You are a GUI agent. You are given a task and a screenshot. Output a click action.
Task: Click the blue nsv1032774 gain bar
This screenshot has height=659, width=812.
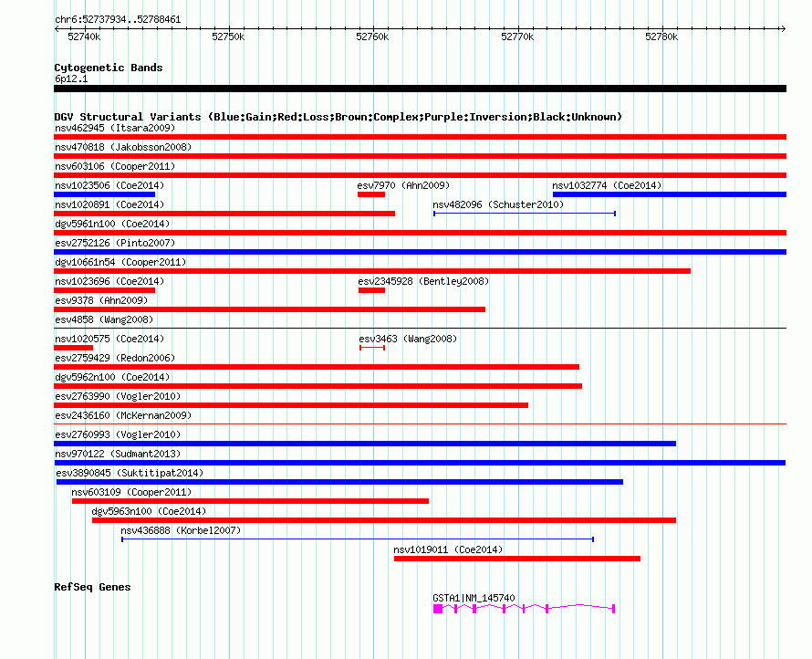(670, 194)
